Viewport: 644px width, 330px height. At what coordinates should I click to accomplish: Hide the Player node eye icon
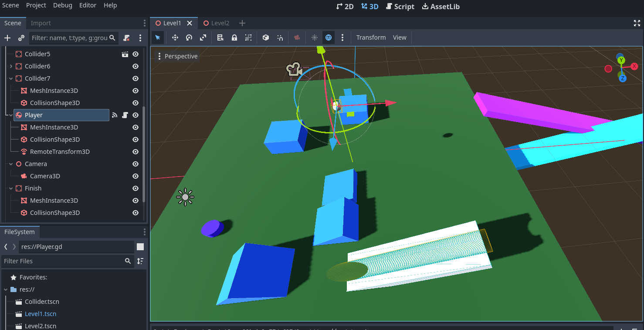pos(136,115)
